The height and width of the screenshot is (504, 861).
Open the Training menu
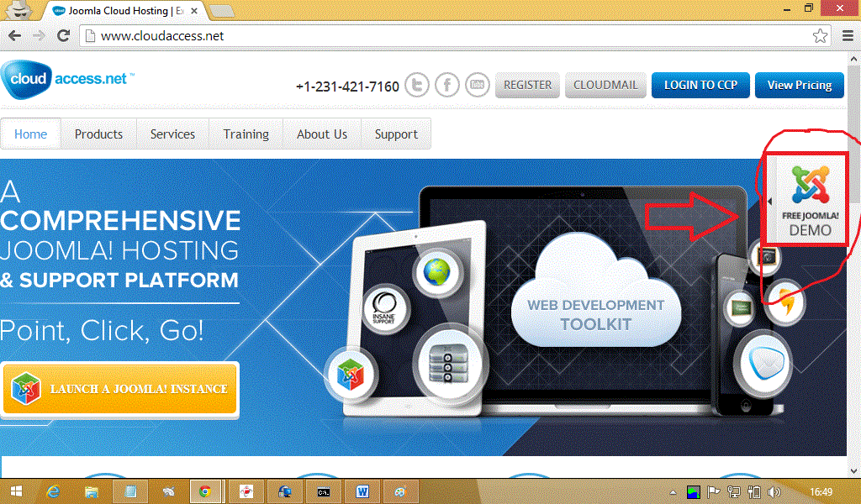(246, 134)
